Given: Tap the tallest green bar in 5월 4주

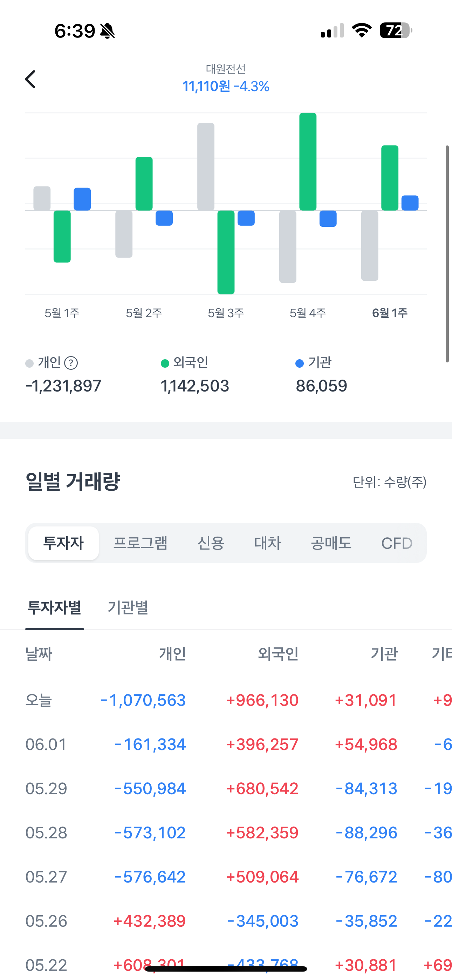Looking at the screenshot, I should tap(308, 162).
